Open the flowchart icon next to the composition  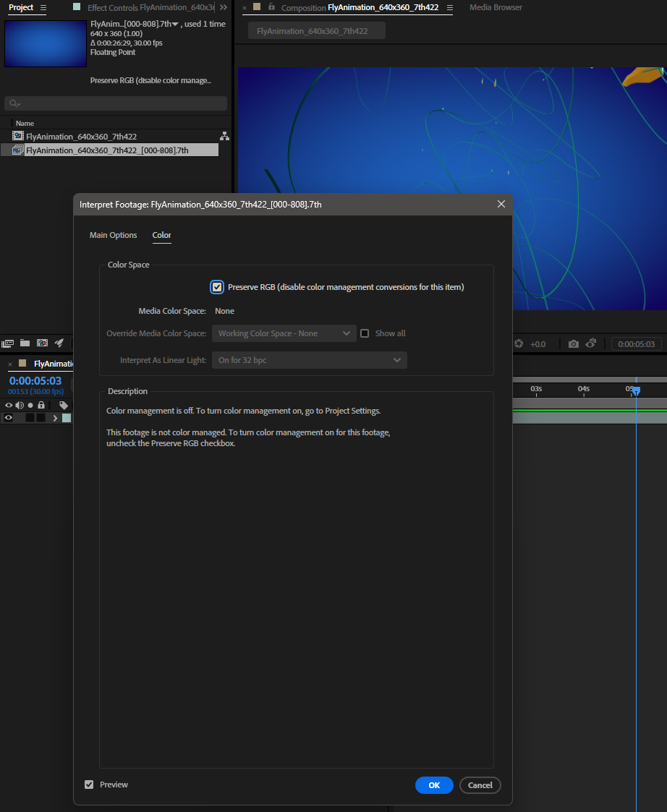tap(224, 136)
